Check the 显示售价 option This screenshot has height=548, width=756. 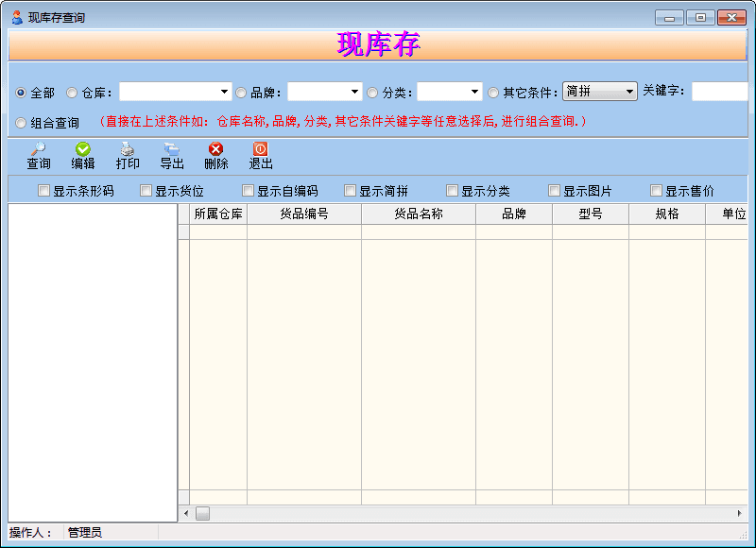coord(657,191)
